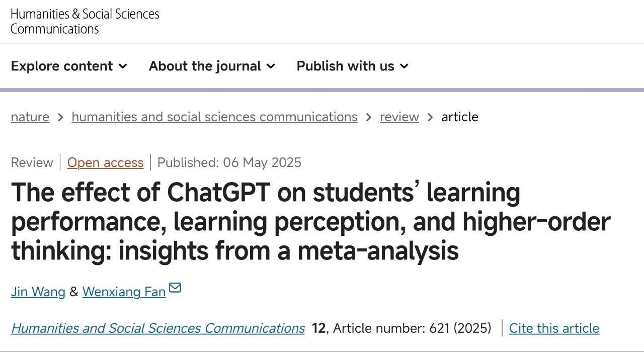The width and height of the screenshot is (644, 352).
Task: Follow the review breadcrumb link
Action: (399, 117)
